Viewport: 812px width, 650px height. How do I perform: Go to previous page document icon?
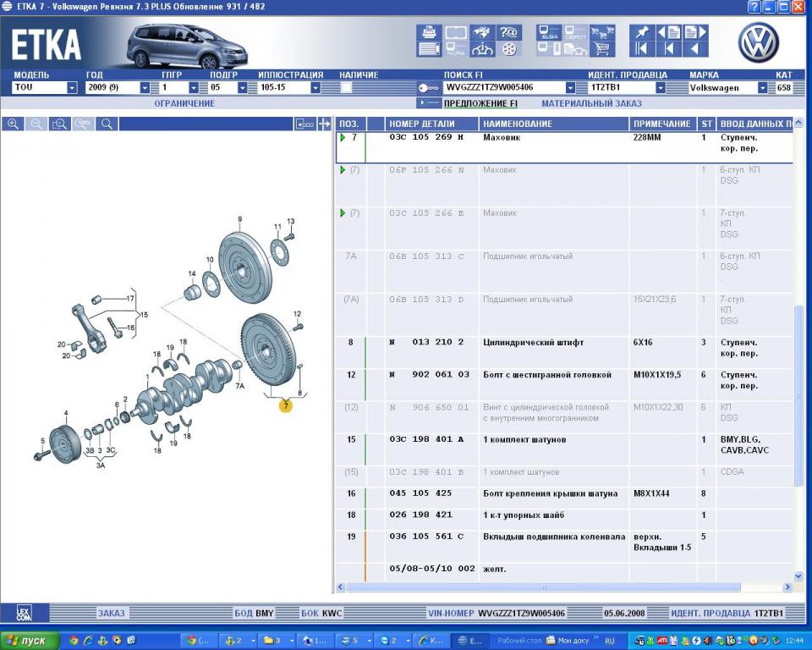coord(669,33)
